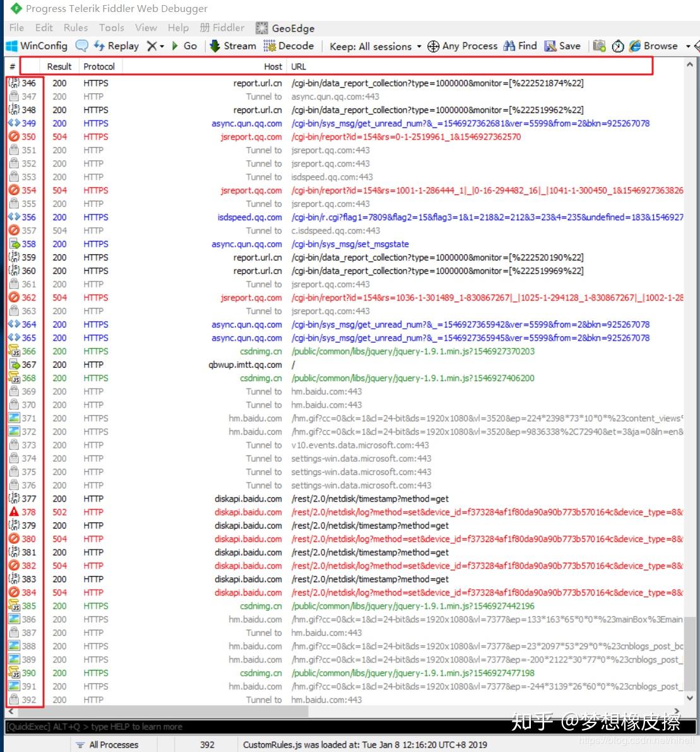Click the red blocked icon of session 350
Image resolution: width=700 pixels, height=752 pixels.
pos(14,137)
